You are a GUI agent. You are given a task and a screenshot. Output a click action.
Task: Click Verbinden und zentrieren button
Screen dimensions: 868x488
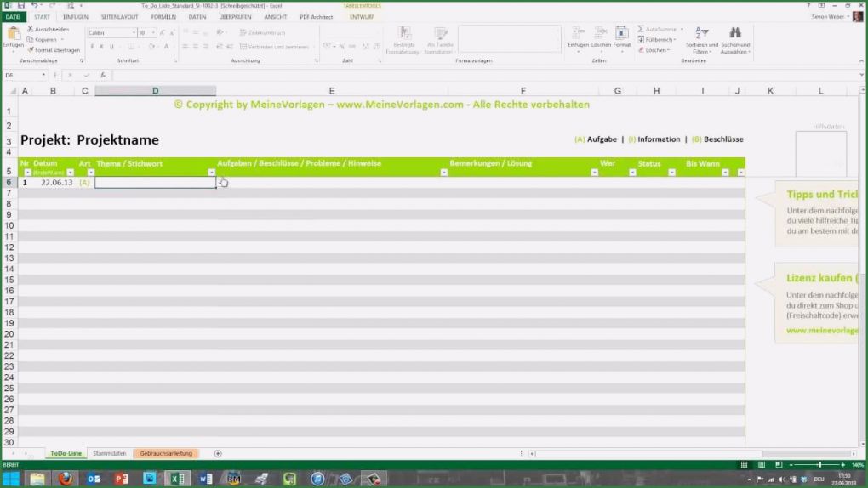click(x=274, y=47)
